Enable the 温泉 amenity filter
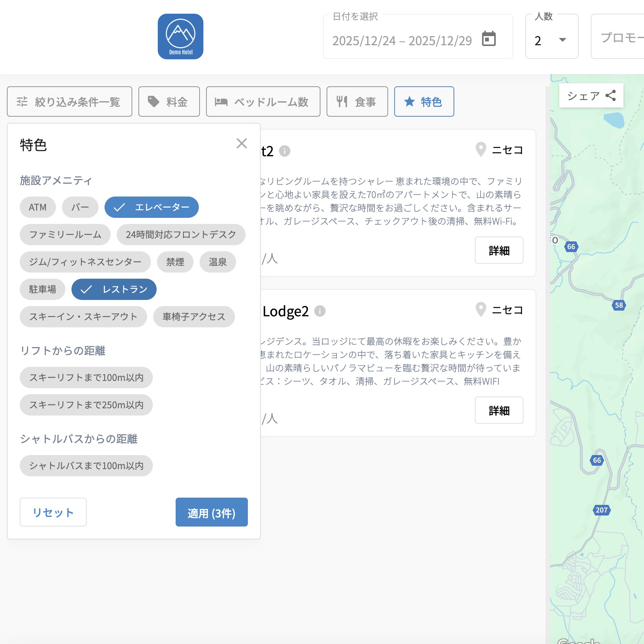Screen dimensions: 644x644 pyautogui.click(x=217, y=262)
